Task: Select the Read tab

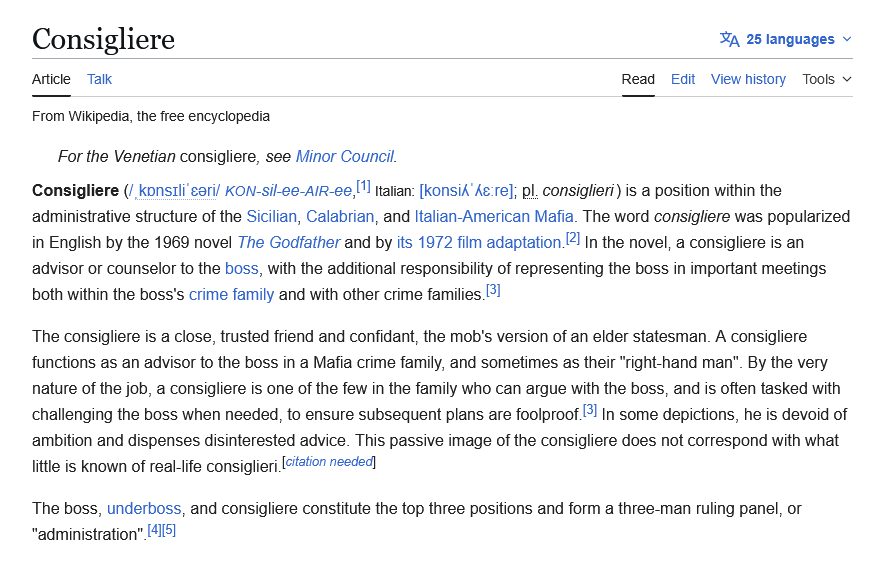Action: 638,79
